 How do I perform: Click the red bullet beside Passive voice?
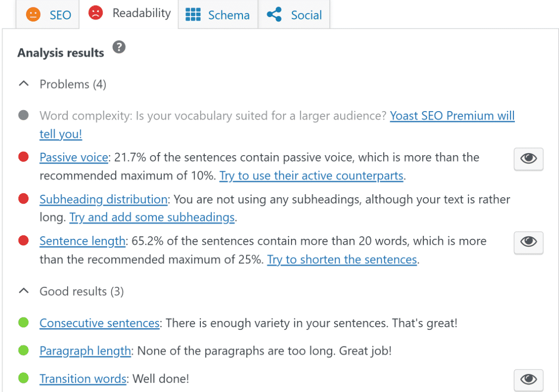[x=24, y=157]
